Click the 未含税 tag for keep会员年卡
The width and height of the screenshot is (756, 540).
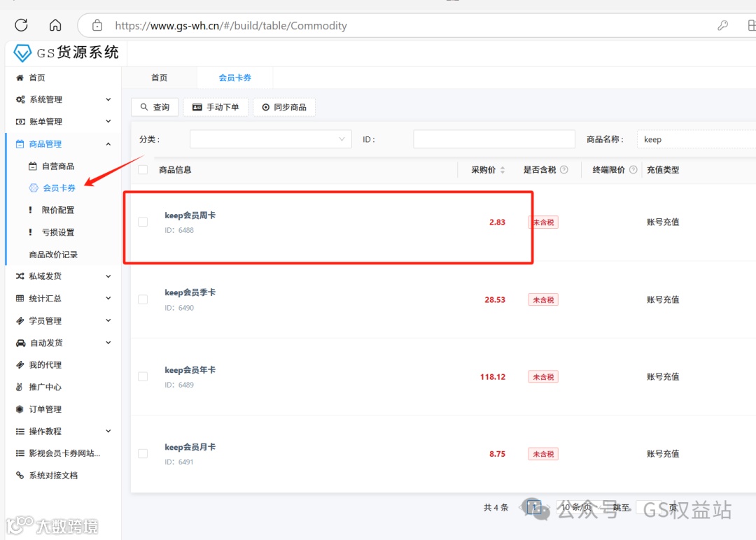[543, 377]
